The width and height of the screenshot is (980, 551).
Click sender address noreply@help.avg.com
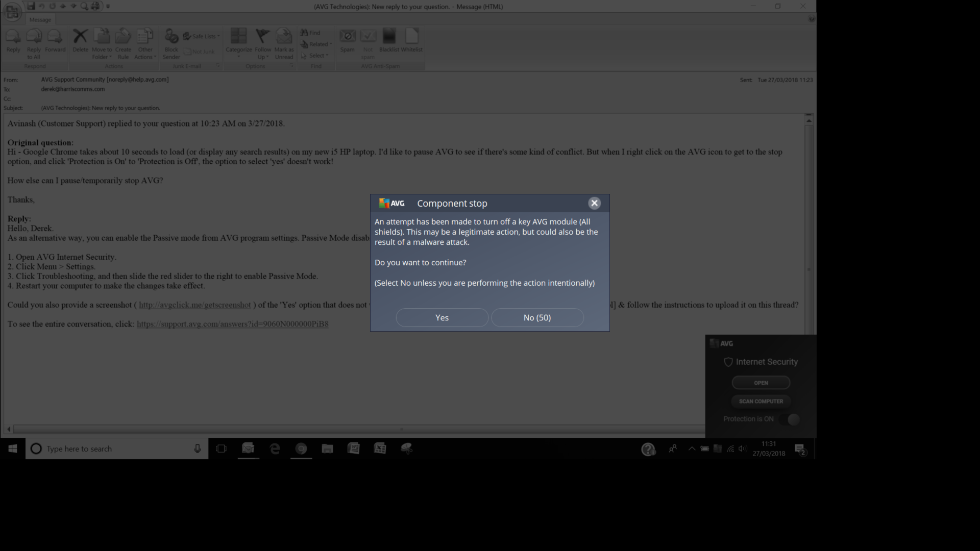138,80
